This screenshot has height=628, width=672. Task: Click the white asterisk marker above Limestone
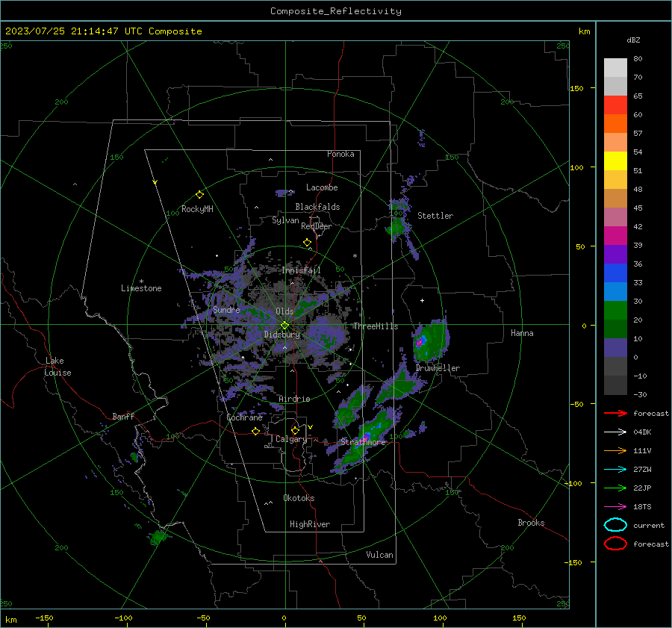click(x=141, y=282)
